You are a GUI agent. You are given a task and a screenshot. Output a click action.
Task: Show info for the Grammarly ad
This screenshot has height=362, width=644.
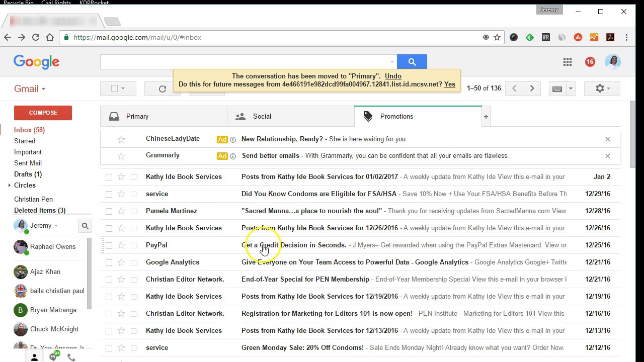pos(233,156)
